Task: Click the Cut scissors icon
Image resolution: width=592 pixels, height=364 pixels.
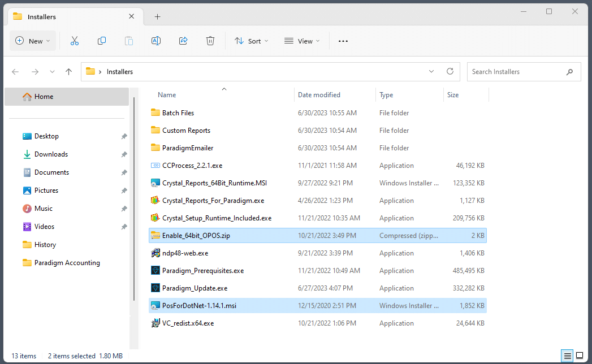Action: coord(75,41)
